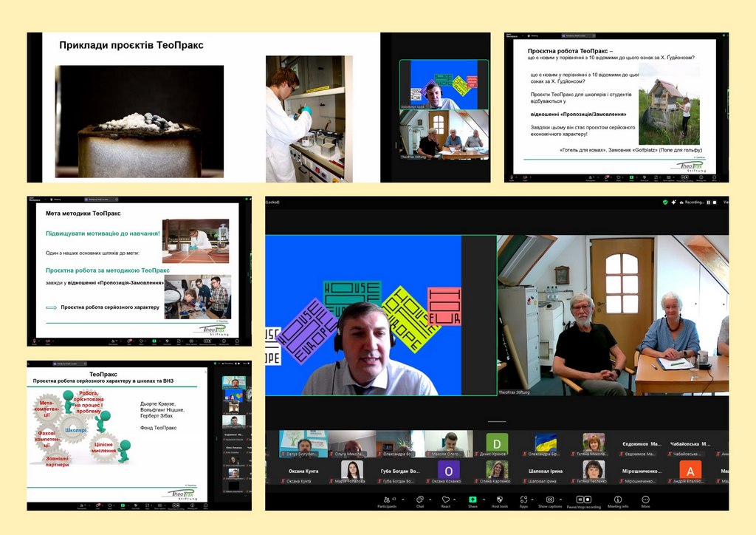Click green encryption shield icon at top

pos(665,202)
